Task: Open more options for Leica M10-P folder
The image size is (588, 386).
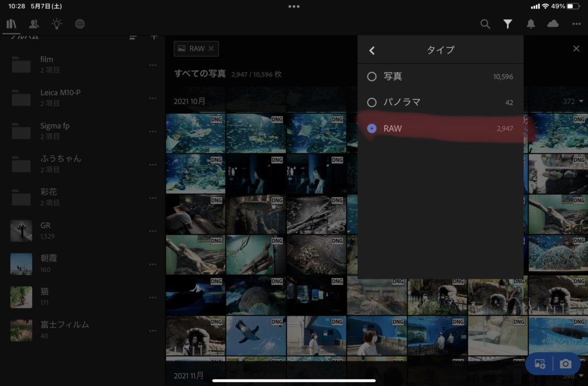Action: point(153,98)
